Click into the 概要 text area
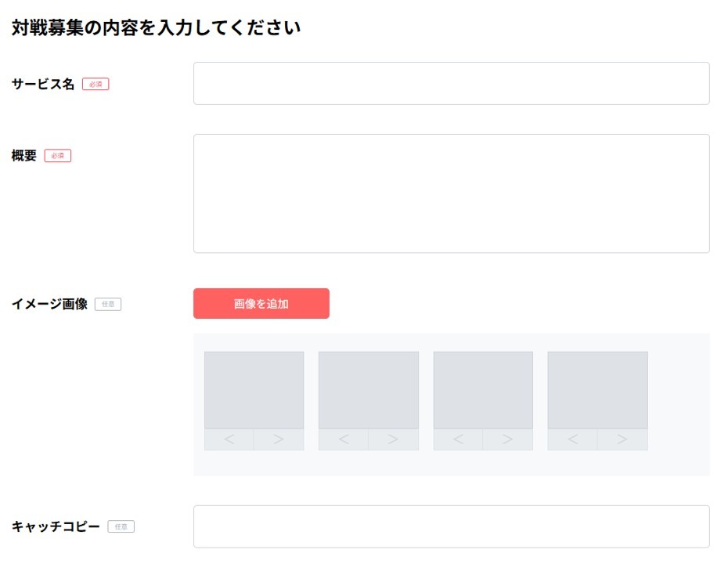 (451, 193)
